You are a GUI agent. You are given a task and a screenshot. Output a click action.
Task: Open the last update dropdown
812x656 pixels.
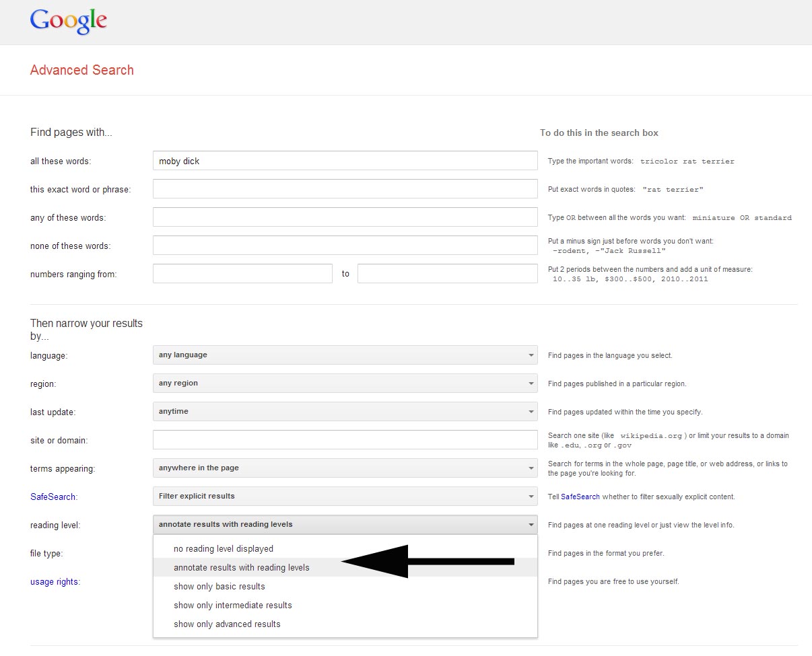pos(345,412)
